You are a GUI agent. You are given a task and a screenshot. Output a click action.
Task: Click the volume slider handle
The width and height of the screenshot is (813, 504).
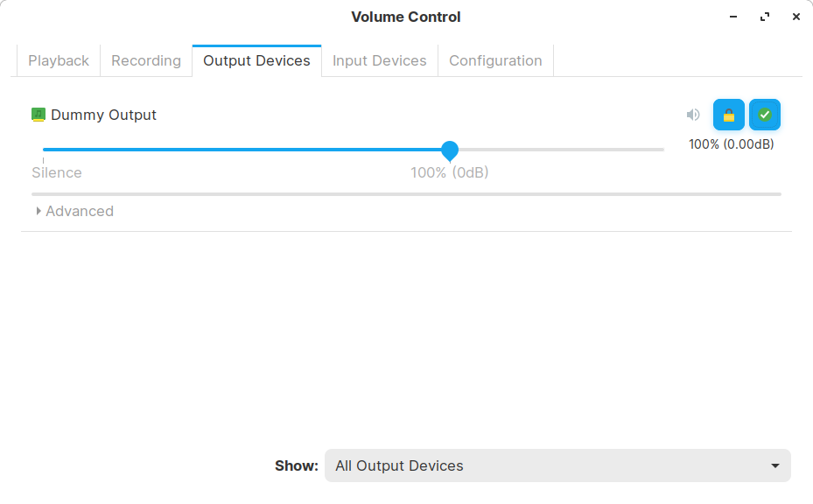point(450,150)
